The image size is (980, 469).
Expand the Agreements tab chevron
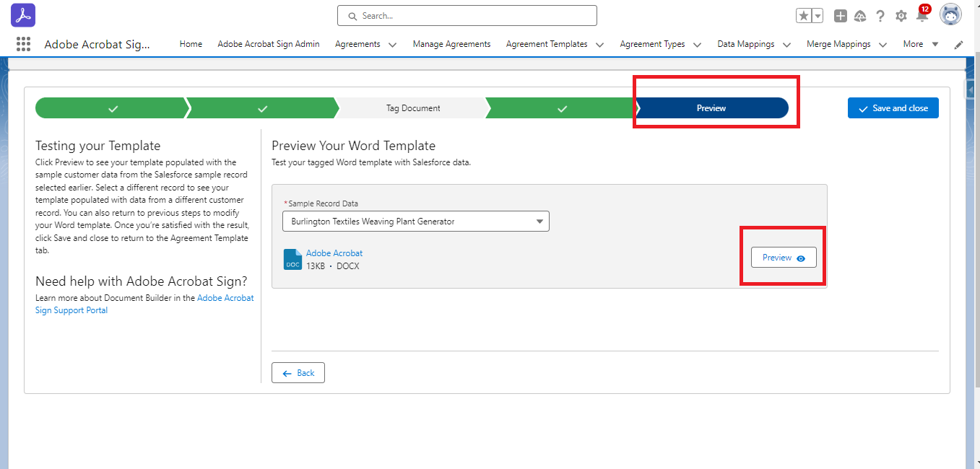coord(392,45)
